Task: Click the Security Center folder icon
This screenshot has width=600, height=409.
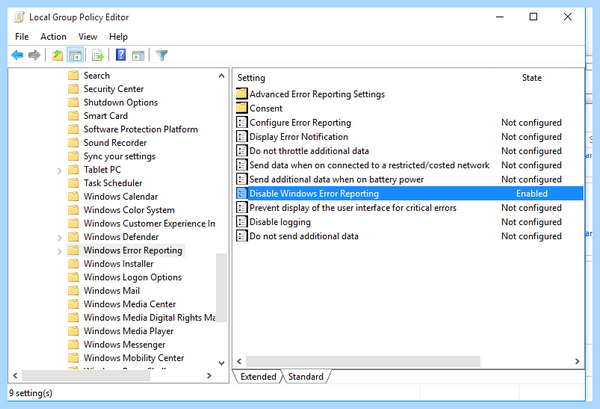Action: [x=73, y=89]
